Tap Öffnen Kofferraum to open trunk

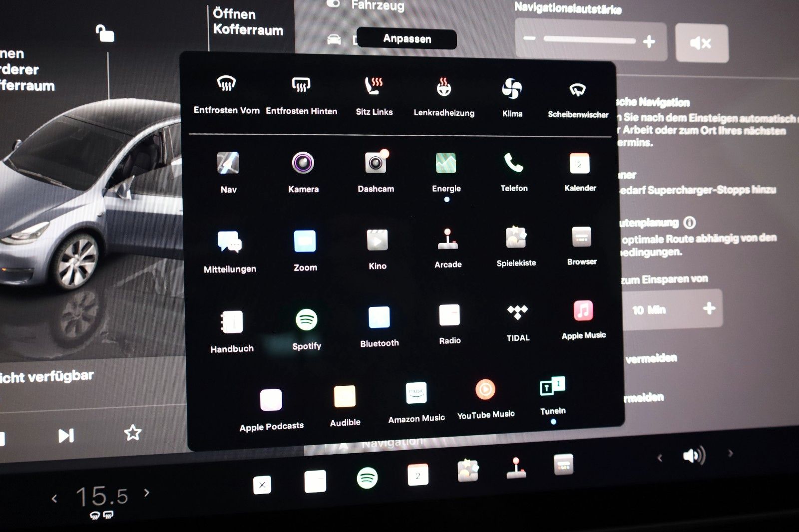coord(248,22)
